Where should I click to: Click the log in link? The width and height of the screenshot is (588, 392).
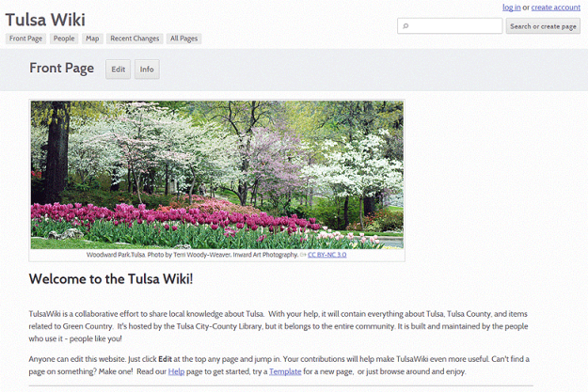[x=512, y=8]
